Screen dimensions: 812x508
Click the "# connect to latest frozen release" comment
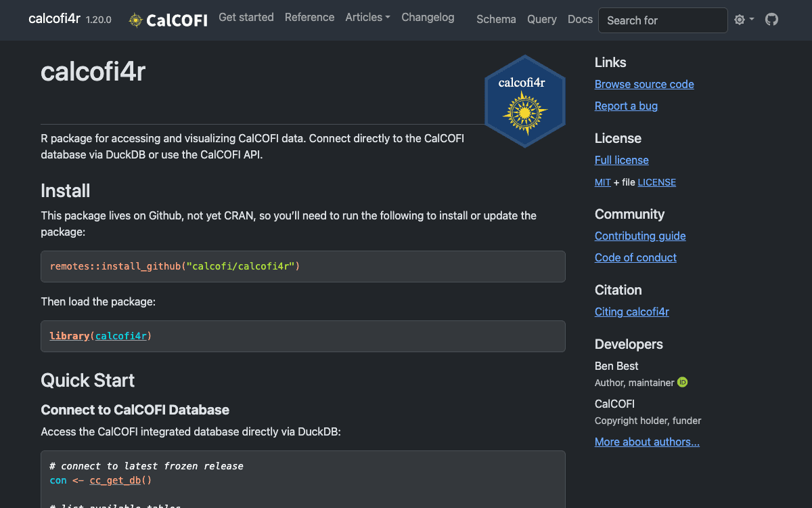tap(147, 466)
